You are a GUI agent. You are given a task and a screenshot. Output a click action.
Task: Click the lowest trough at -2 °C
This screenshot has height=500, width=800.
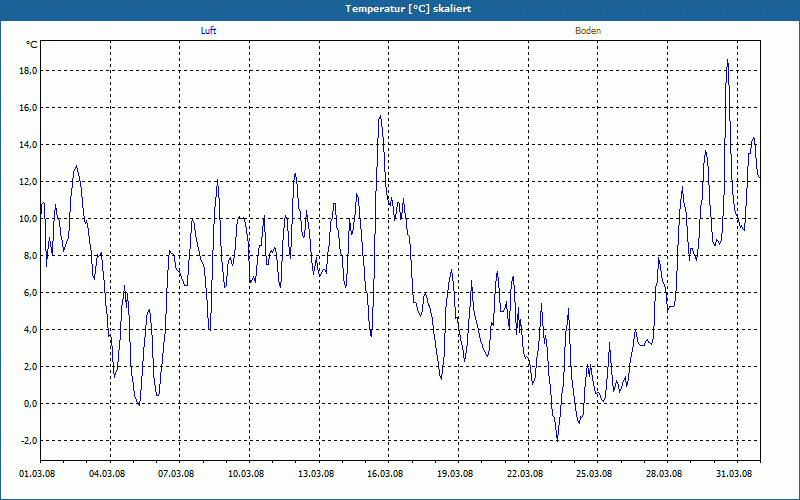coord(558,441)
